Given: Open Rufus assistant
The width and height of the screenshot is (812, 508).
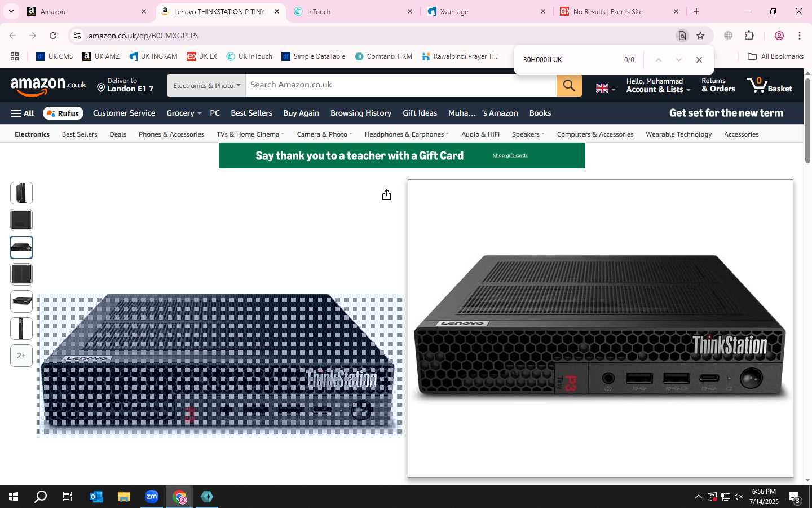Looking at the screenshot, I should 63,113.
